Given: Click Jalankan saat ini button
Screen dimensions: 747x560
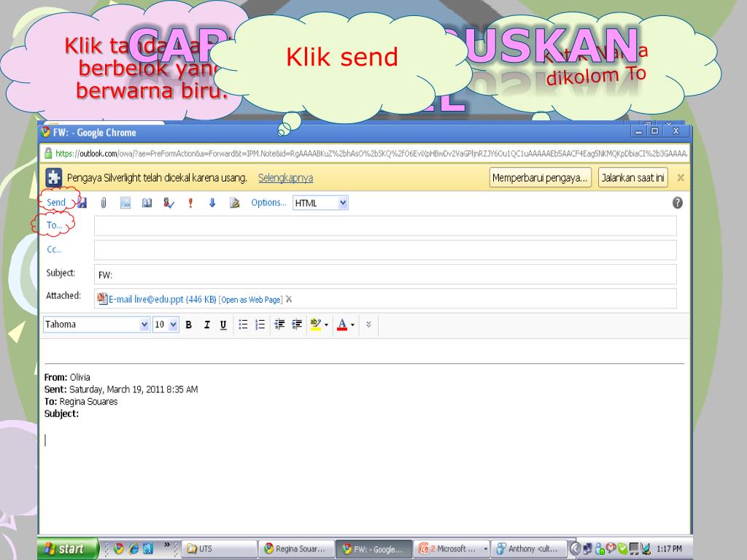Looking at the screenshot, I should (632, 178).
